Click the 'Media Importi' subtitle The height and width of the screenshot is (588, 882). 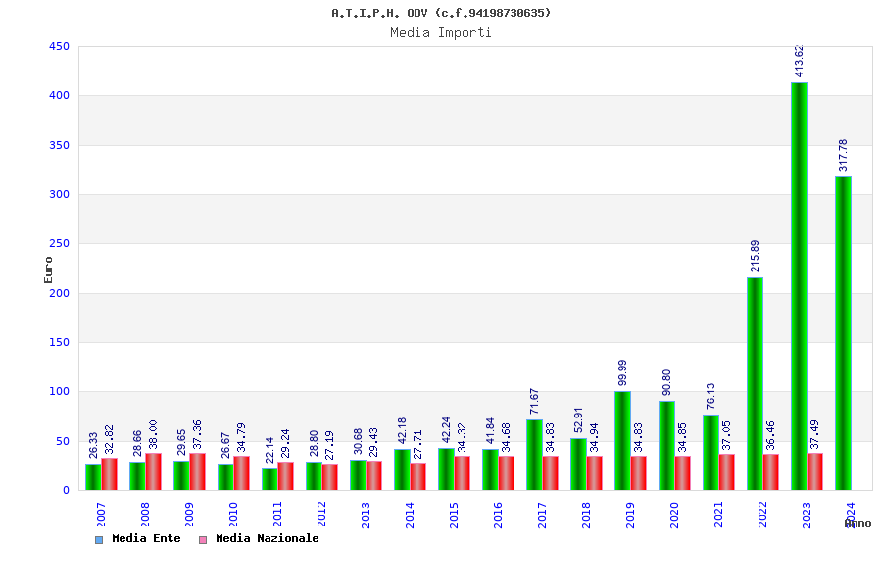click(441, 32)
